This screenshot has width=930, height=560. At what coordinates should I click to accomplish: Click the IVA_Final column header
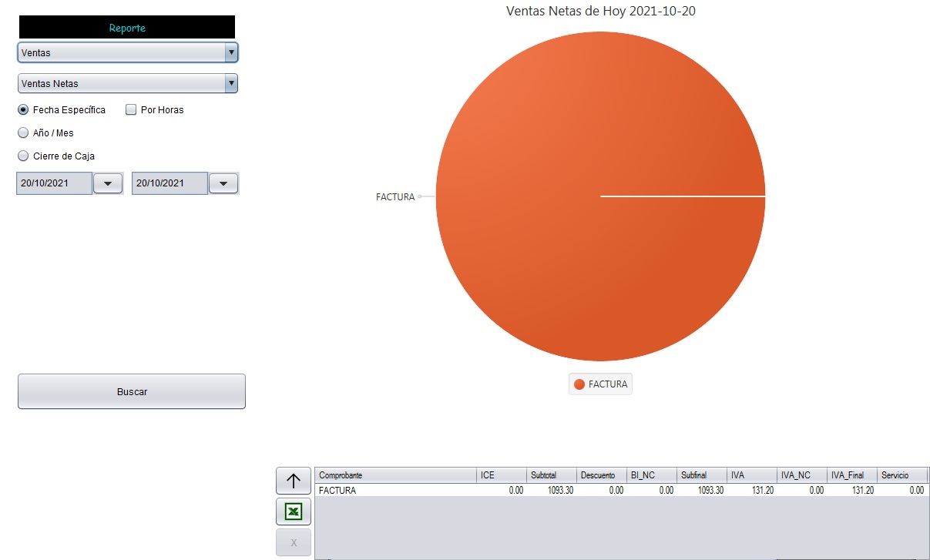click(851, 476)
